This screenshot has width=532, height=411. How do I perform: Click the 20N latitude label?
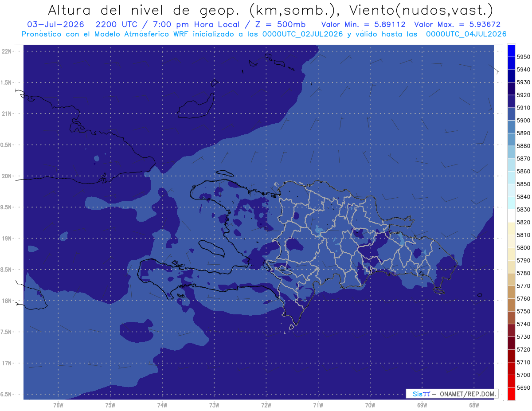7,176
